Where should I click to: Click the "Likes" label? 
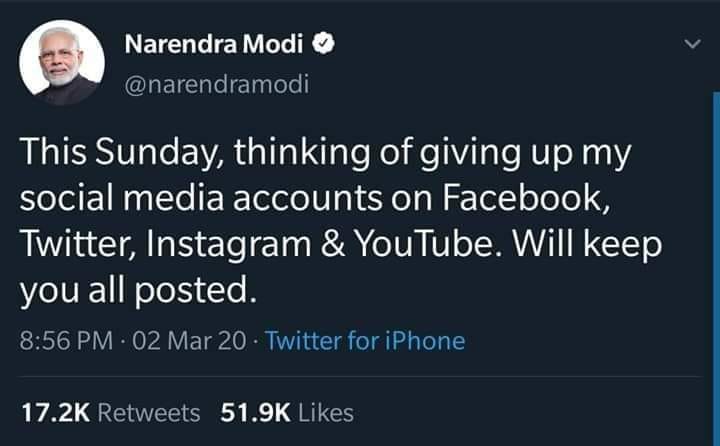point(325,411)
